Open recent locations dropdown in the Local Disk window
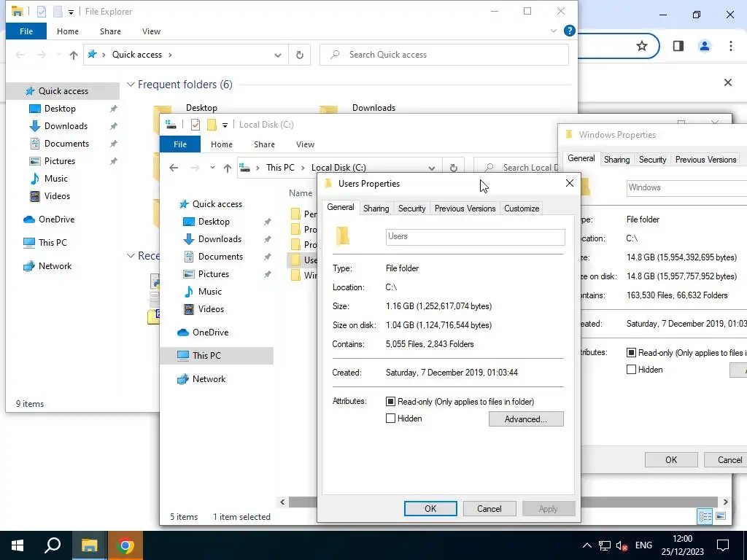The width and height of the screenshot is (747, 560). tap(212, 168)
